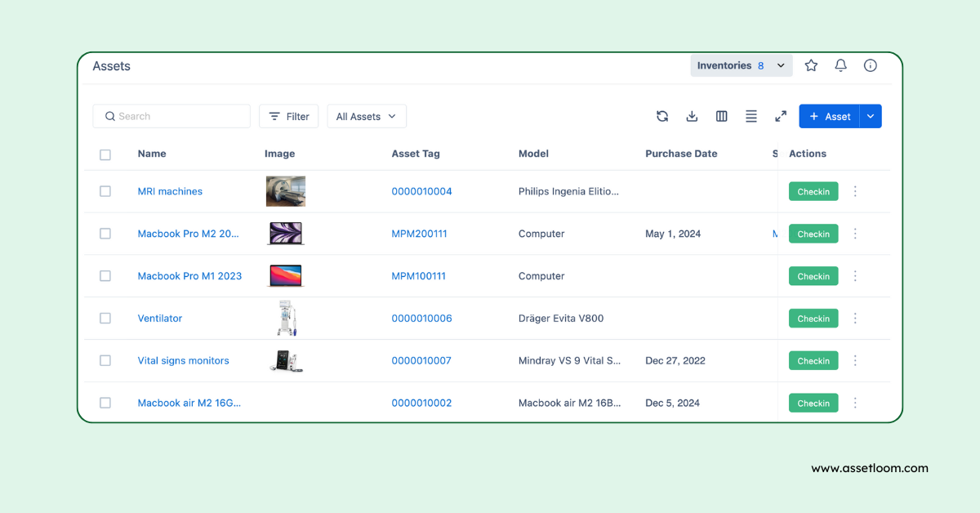Open the All Assets view dropdown

pos(367,116)
